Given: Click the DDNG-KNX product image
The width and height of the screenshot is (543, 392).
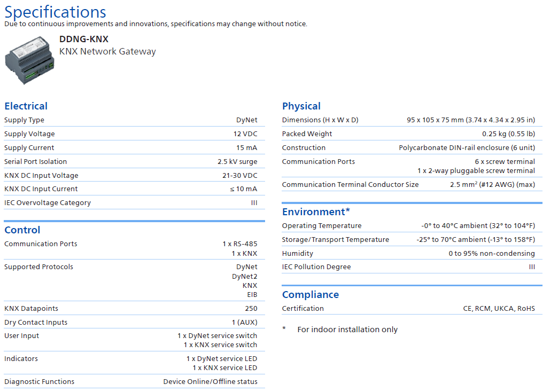Looking at the screenshot, I should (30, 61).
